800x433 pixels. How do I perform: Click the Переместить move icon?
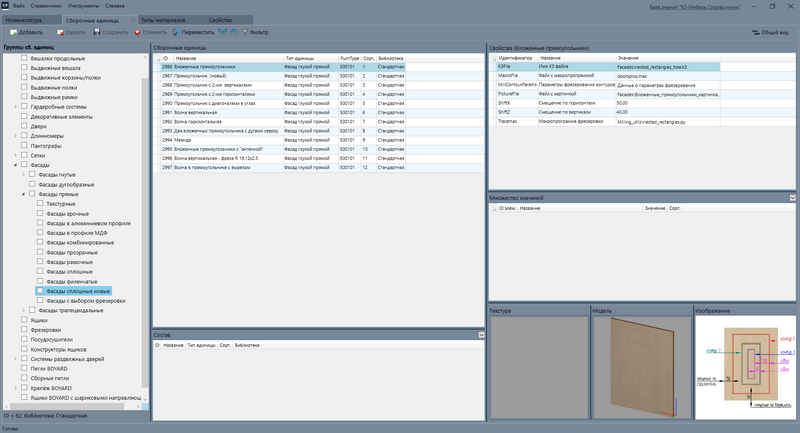[x=176, y=32]
